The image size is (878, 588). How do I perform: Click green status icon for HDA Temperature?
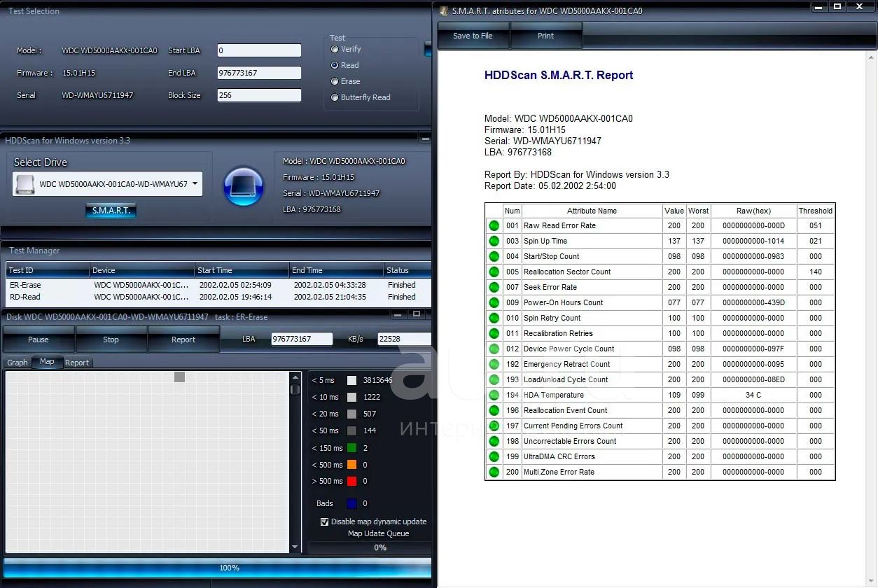(x=494, y=395)
